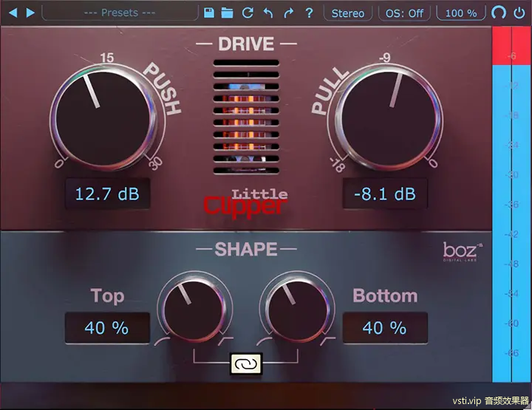The image size is (532, 410).
Task: Click the Bottom shape knob
Action: [298, 309]
